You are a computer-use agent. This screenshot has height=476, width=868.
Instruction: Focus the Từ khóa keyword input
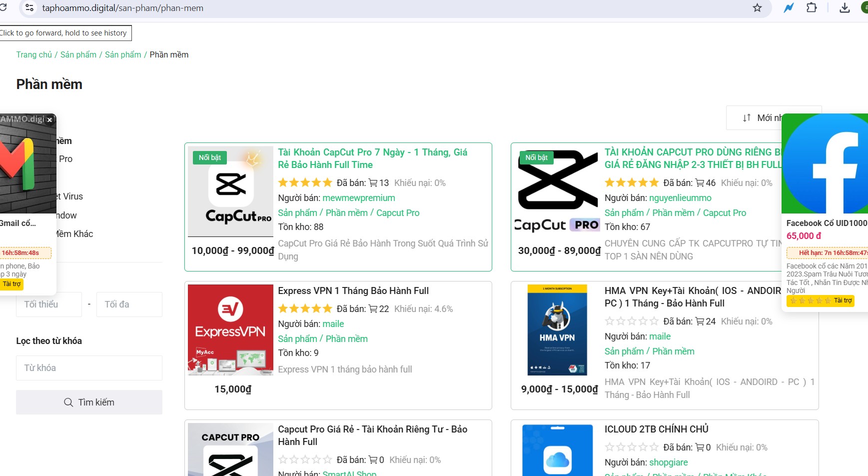(89, 368)
